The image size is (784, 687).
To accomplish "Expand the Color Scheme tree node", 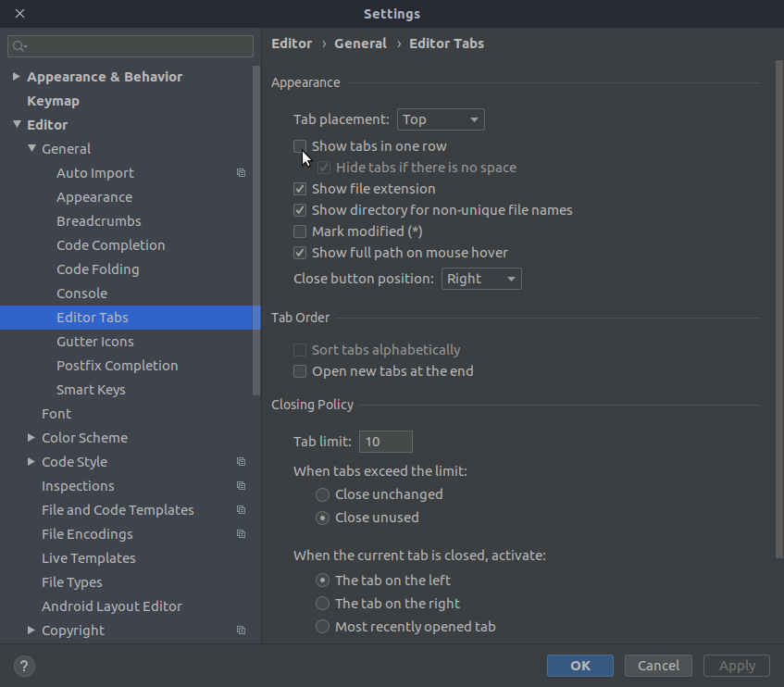I will coord(31,438).
